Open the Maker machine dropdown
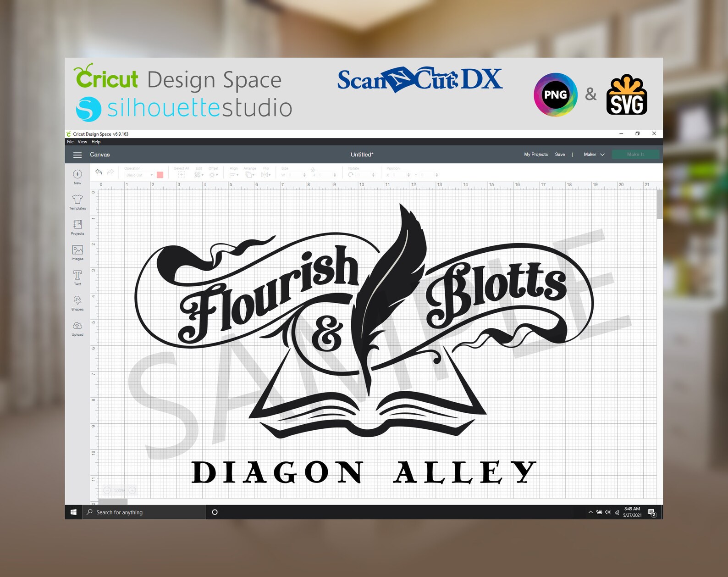 594,155
